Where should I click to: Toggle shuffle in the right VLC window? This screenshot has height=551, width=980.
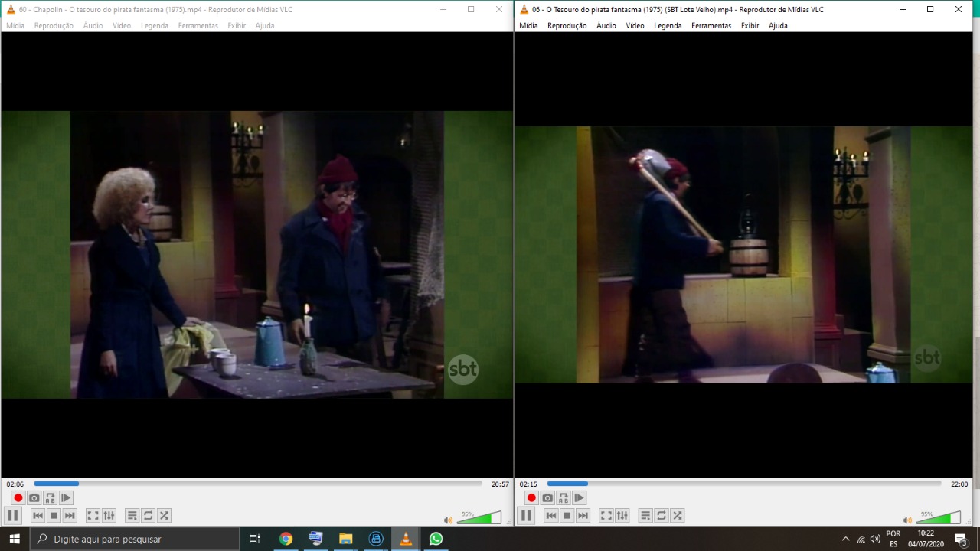(x=677, y=516)
